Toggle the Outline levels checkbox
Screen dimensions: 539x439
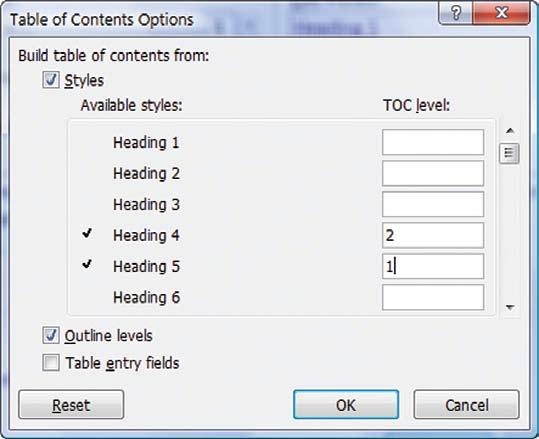51,335
